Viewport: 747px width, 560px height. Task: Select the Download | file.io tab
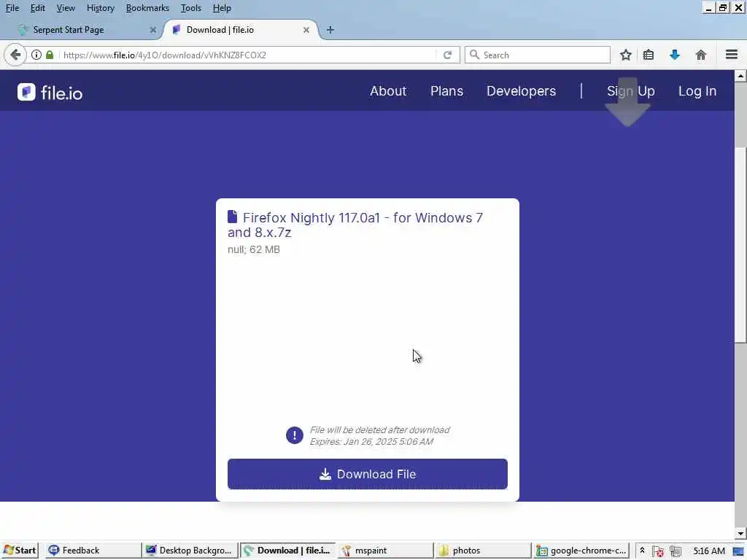(241, 30)
